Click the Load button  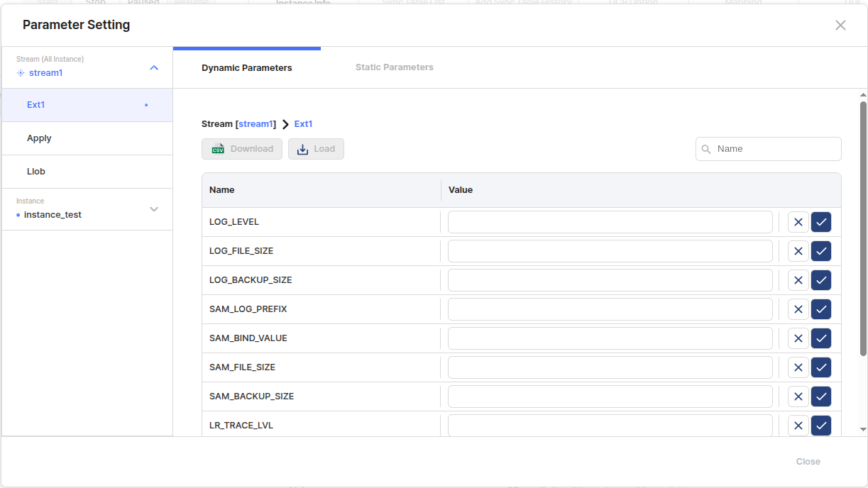pyautogui.click(x=316, y=149)
